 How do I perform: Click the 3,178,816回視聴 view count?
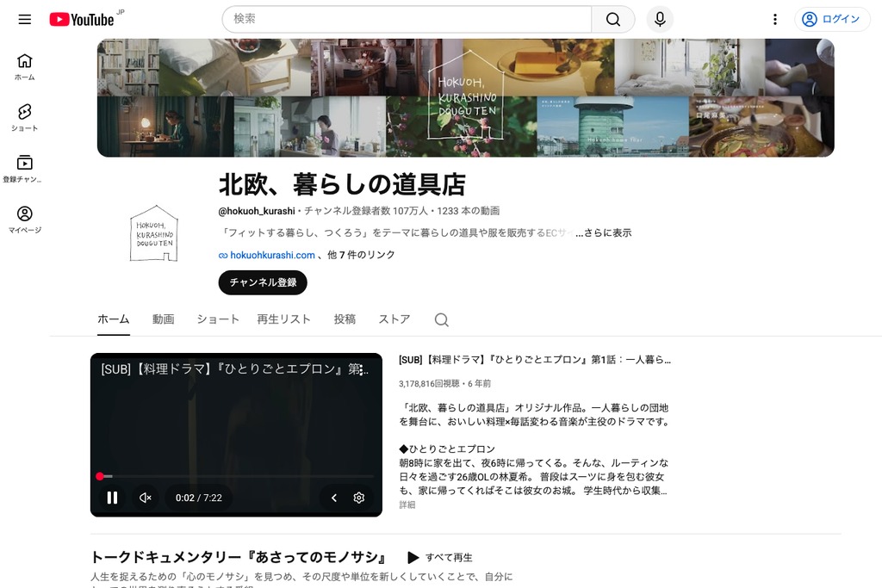tap(429, 383)
